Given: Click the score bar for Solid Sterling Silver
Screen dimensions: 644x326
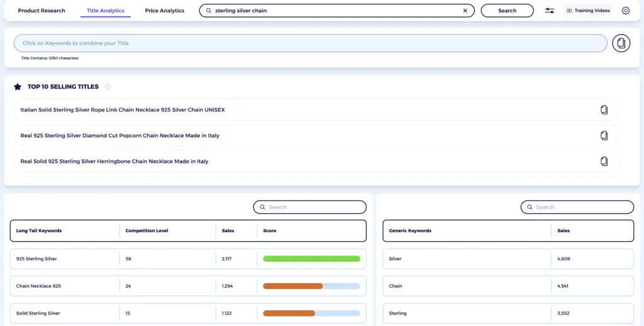Looking at the screenshot, I should pos(311,313).
